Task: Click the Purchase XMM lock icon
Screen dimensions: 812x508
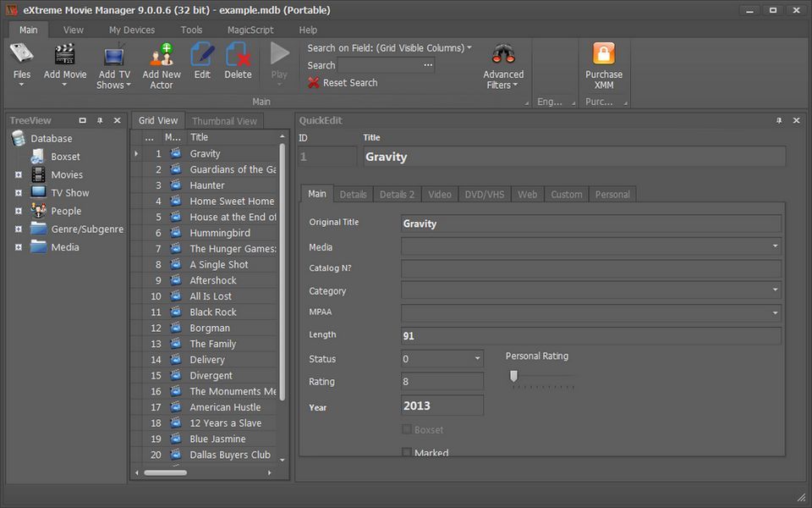Action: coord(604,55)
